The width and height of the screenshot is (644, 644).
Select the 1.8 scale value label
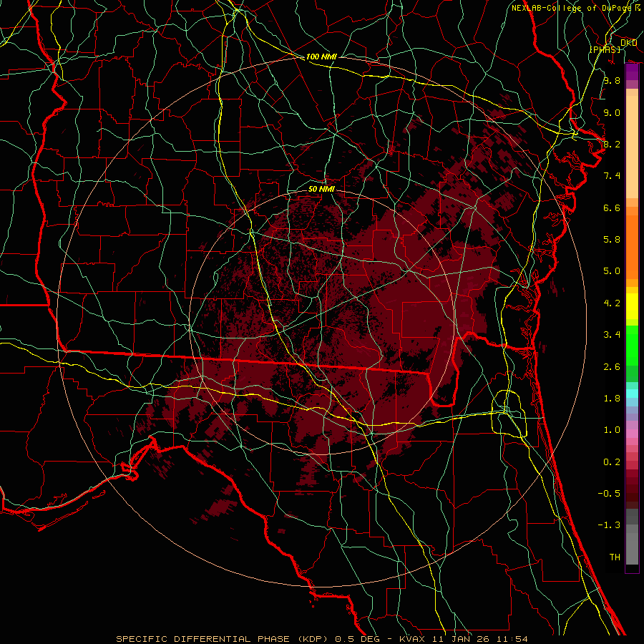tap(612, 399)
